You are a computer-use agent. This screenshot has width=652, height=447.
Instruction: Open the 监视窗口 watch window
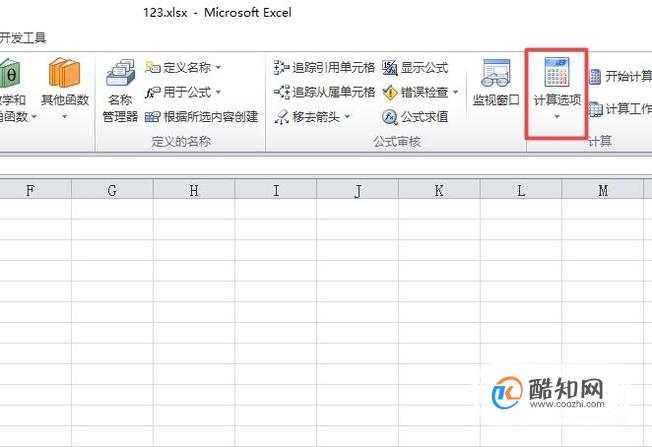(496, 83)
